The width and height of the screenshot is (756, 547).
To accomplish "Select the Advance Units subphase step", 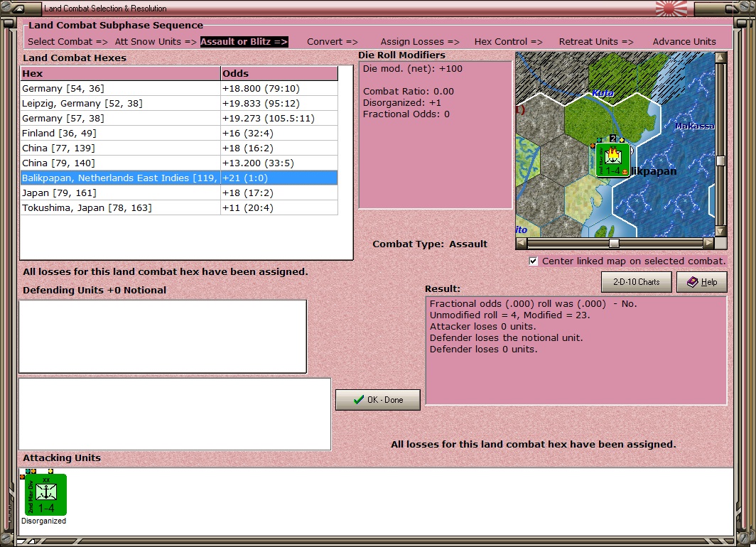I will click(684, 41).
